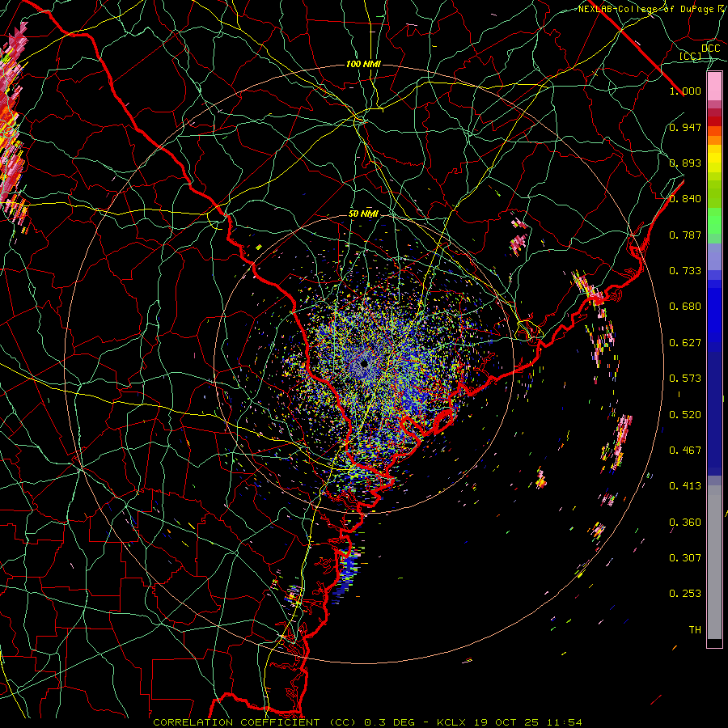This screenshot has width=728, height=728.
Task: Click the 0.627 value on the color scale
Action: tap(685, 343)
